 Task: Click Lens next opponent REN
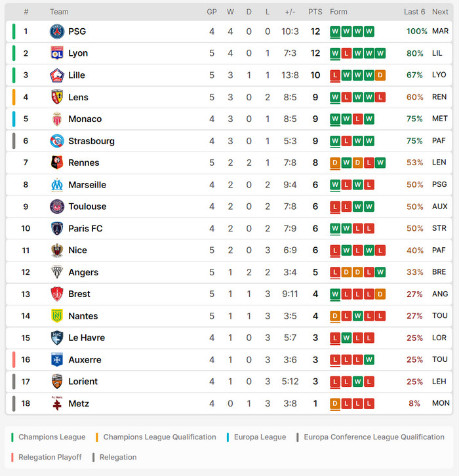439,97
